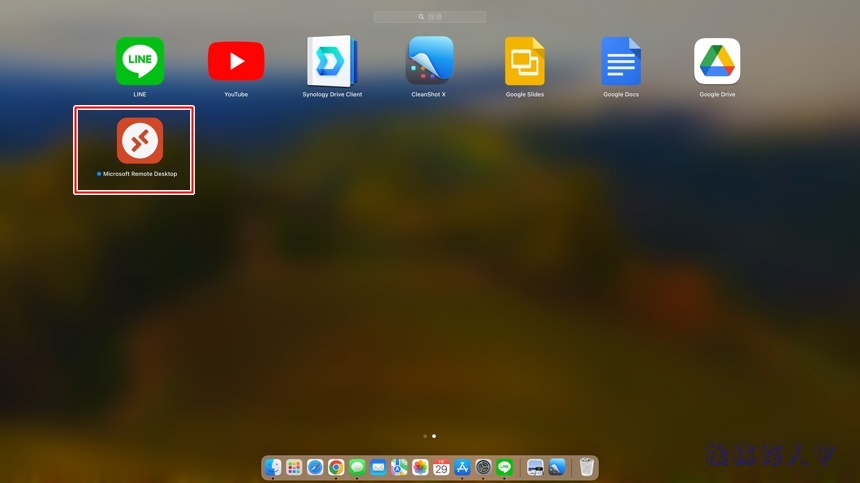Open System Settings from the Dock

coord(483,467)
